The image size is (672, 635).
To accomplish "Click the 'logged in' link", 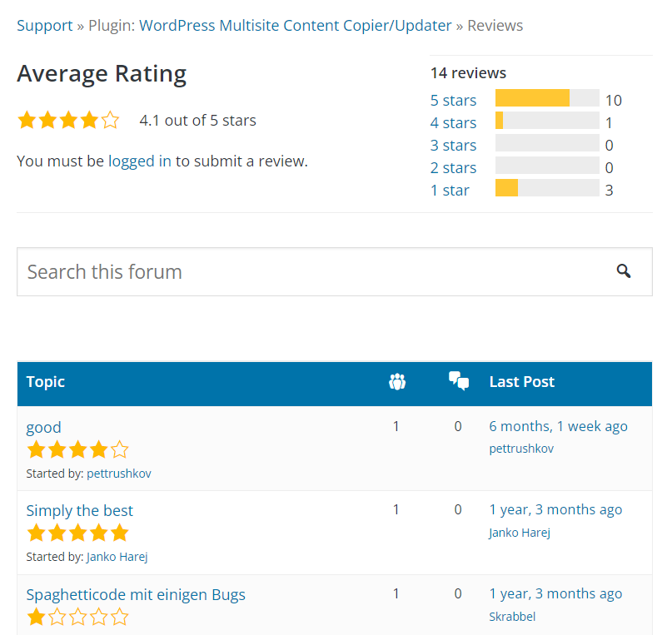I will (x=140, y=161).
